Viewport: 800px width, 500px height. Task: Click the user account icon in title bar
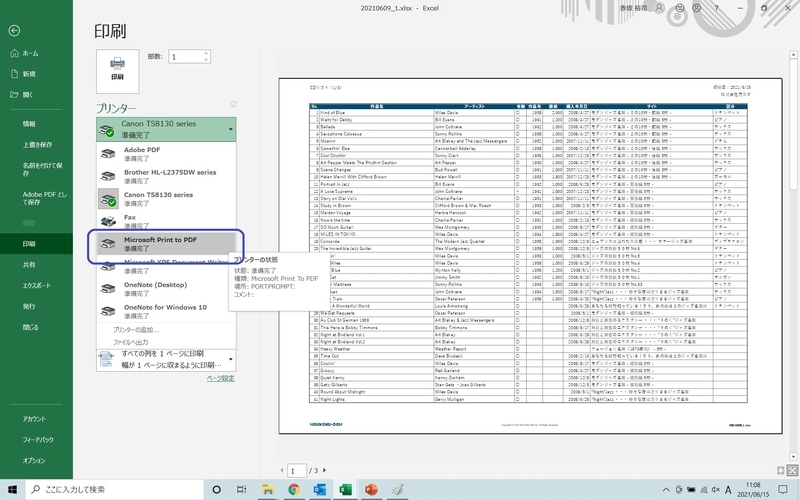[x=659, y=8]
